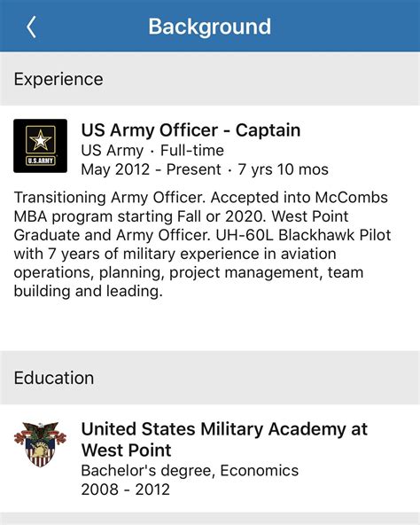
Task: Select the Education section header
Action: tap(54, 378)
